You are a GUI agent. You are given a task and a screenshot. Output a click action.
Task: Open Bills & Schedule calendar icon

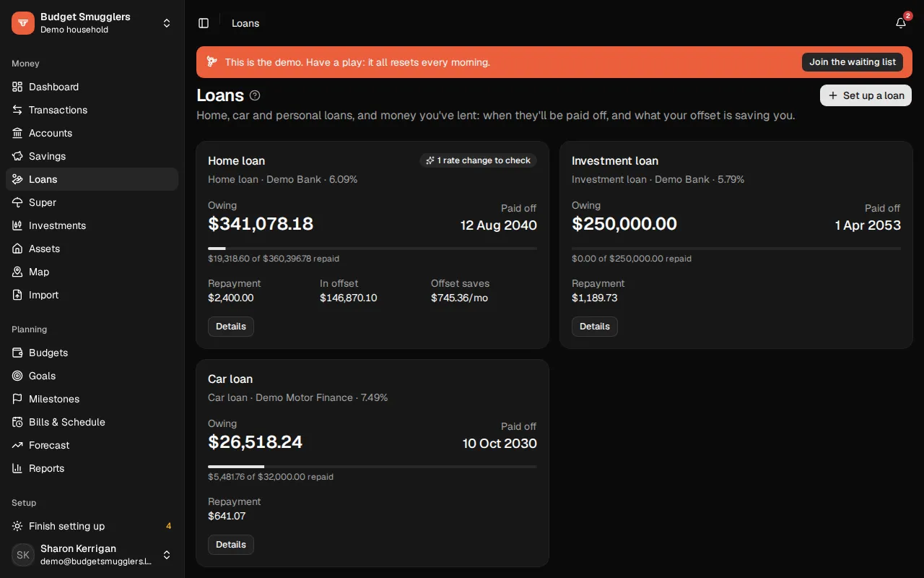pos(17,422)
